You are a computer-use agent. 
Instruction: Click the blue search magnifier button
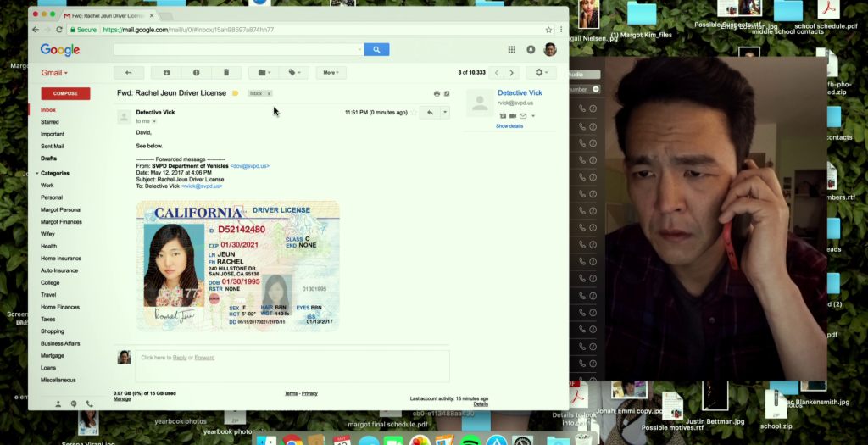click(x=376, y=50)
